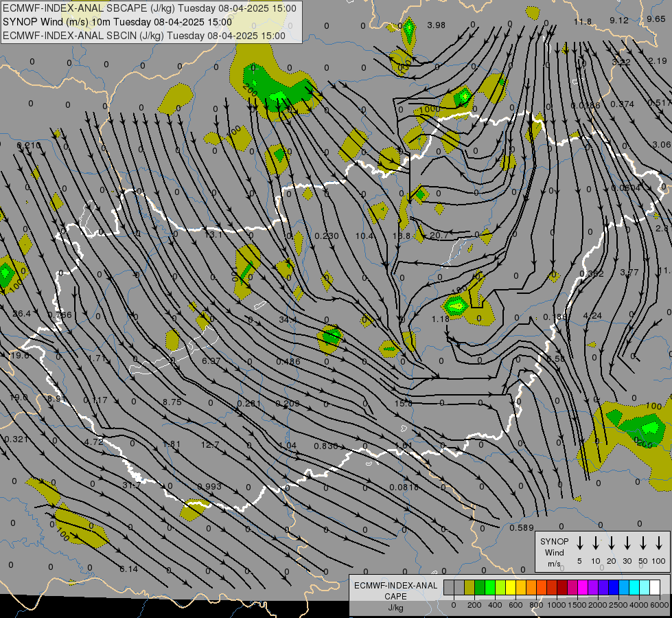Pick the pure blue CAPE legend swatch

613,587
